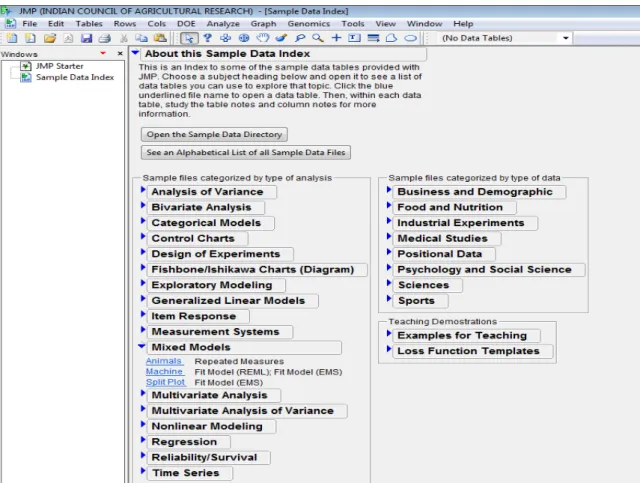The height and width of the screenshot is (483, 640).
Task: Open the DOE menu
Action: click(186, 24)
